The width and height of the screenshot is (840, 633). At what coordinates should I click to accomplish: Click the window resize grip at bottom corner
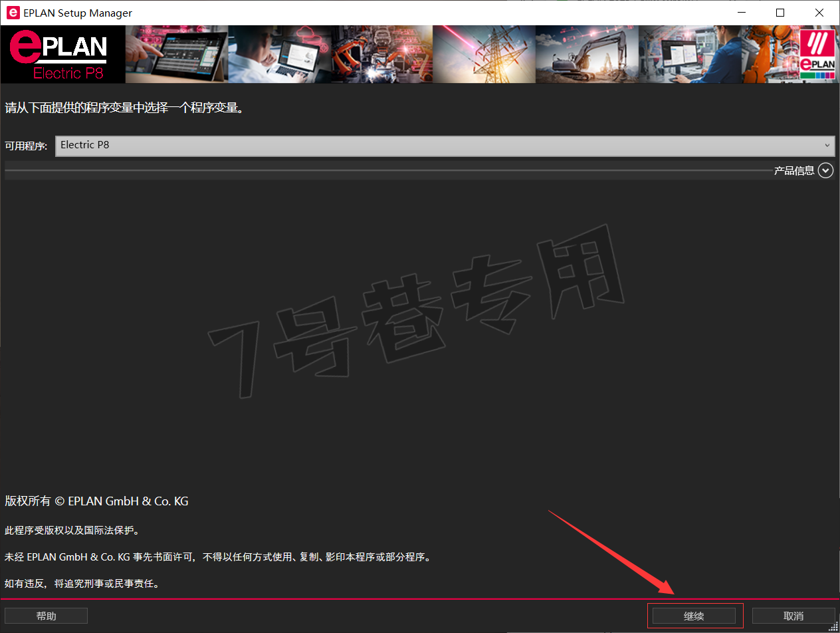834,627
